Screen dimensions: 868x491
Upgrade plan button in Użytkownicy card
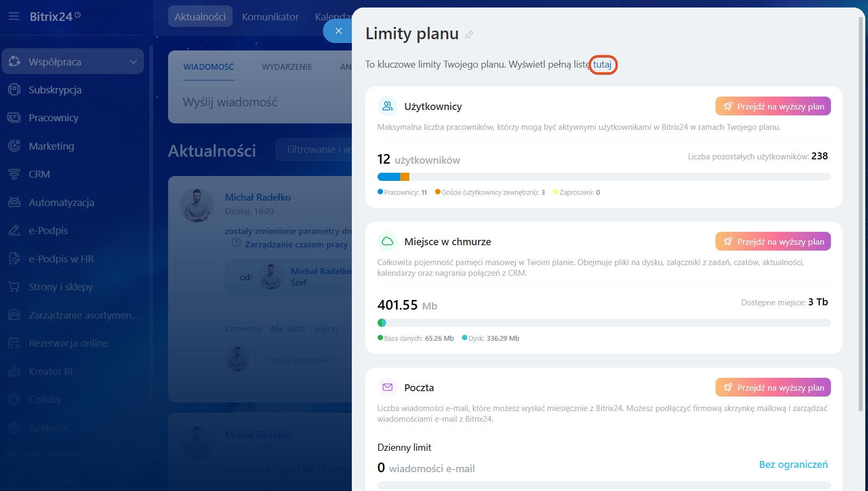point(773,106)
